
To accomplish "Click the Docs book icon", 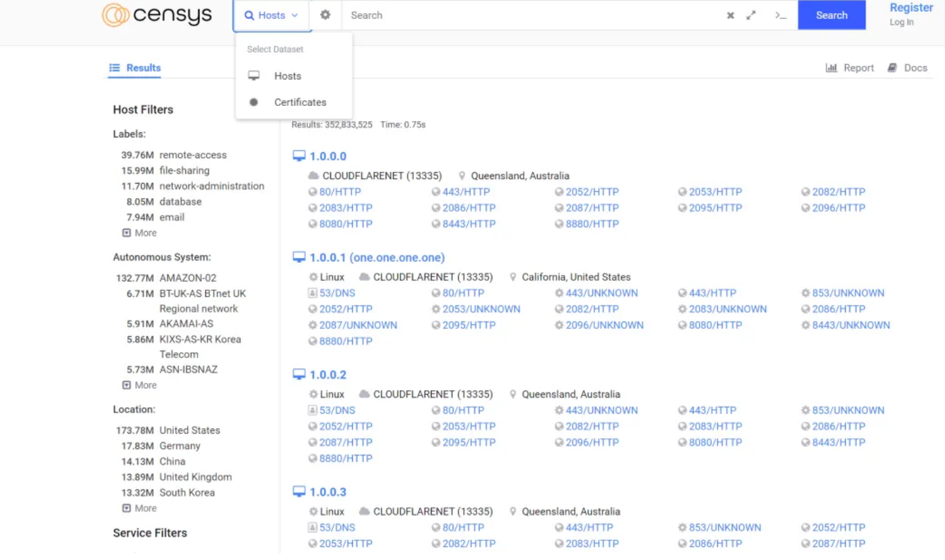I will [x=892, y=68].
